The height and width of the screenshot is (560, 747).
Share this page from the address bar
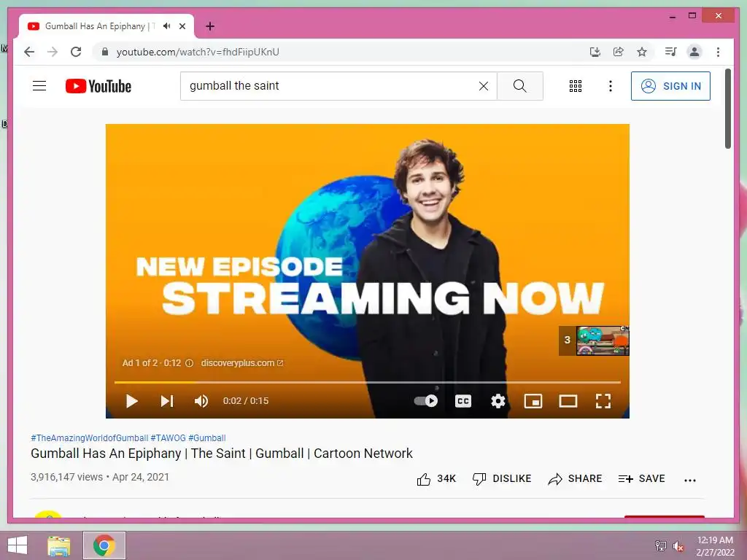(x=619, y=52)
